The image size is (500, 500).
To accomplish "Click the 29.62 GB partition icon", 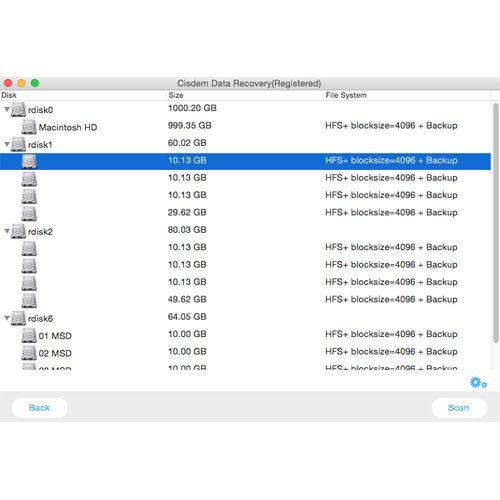I will tap(29, 214).
